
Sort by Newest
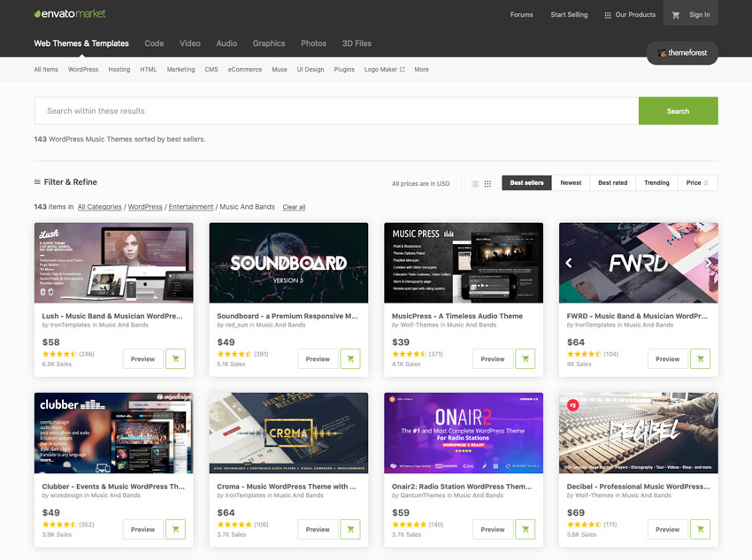pyautogui.click(x=571, y=182)
